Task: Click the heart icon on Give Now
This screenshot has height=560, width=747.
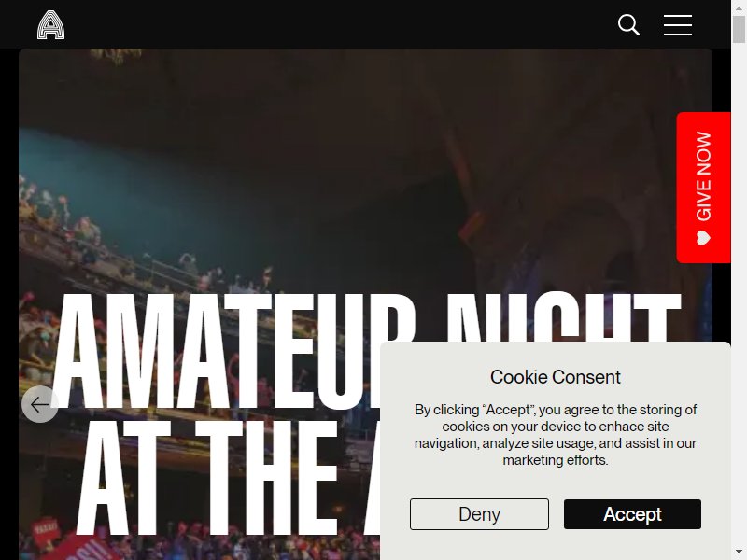Action: click(x=704, y=238)
